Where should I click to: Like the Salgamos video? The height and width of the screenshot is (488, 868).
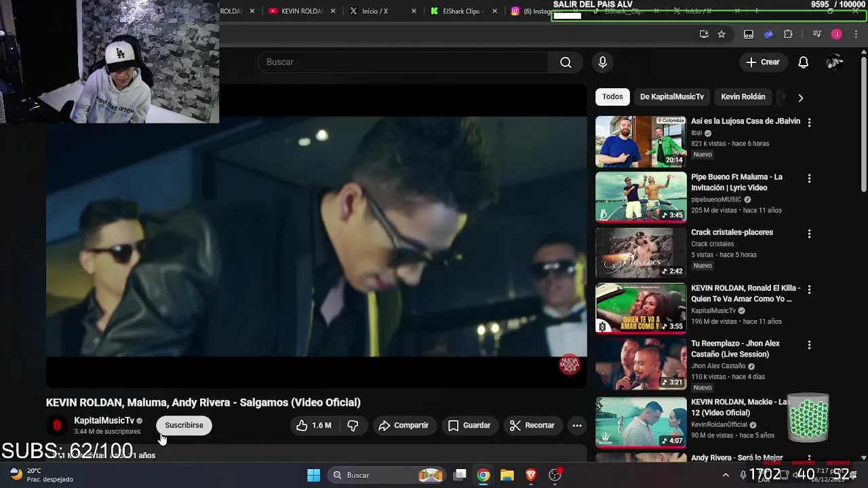[x=313, y=426]
